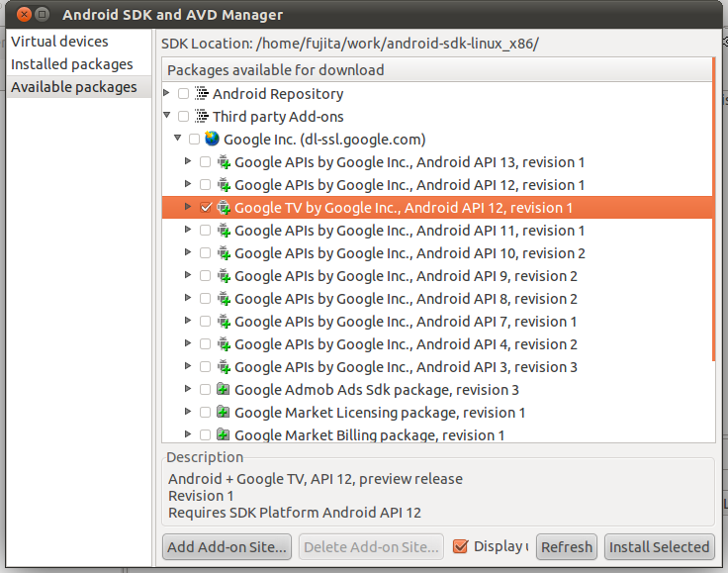Click the package list vertical scrollbar

pos(714,209)
